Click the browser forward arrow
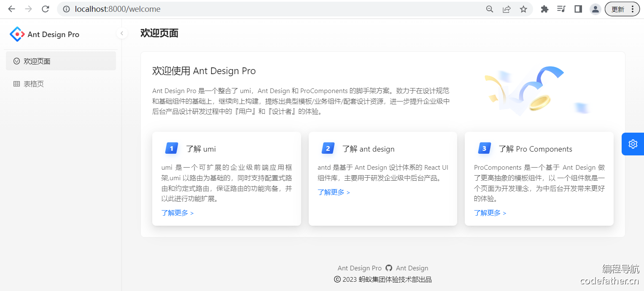Image resolution: width=644 pixels, height=291 pixels. pyautogui.click(x=28, y=9)
